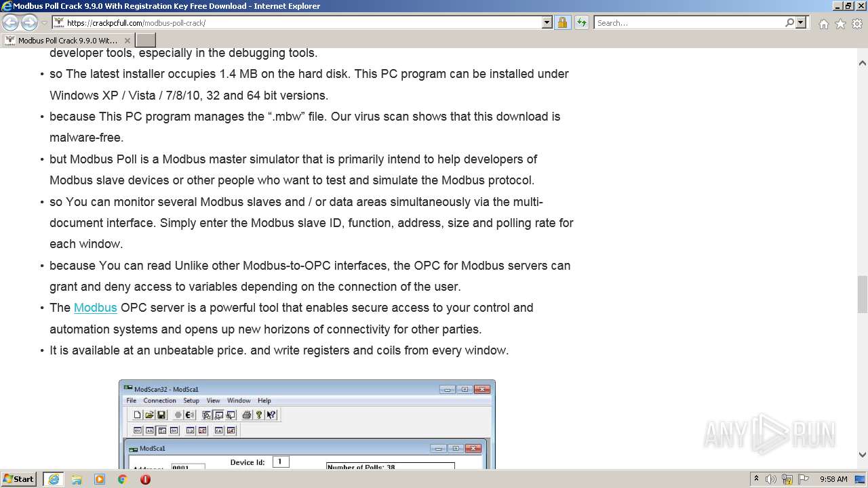Open the IE Home icon
Screen dimensions: 868x488
[823, 24]
